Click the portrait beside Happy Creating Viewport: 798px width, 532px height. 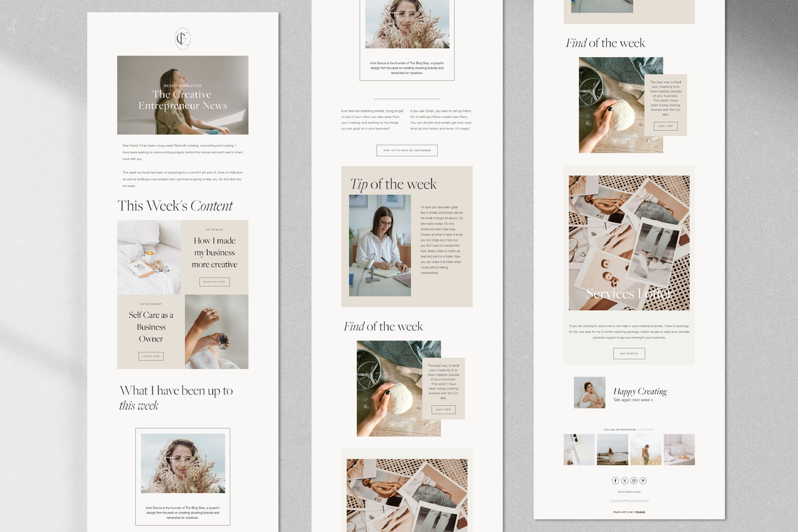pyautogui.click(x=589, y=392)
